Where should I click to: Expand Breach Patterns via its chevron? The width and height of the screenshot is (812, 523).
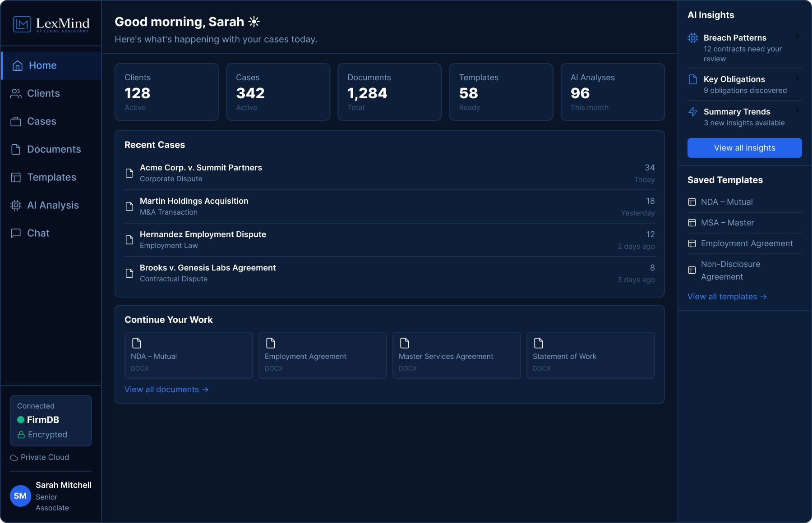pos(798,36)
